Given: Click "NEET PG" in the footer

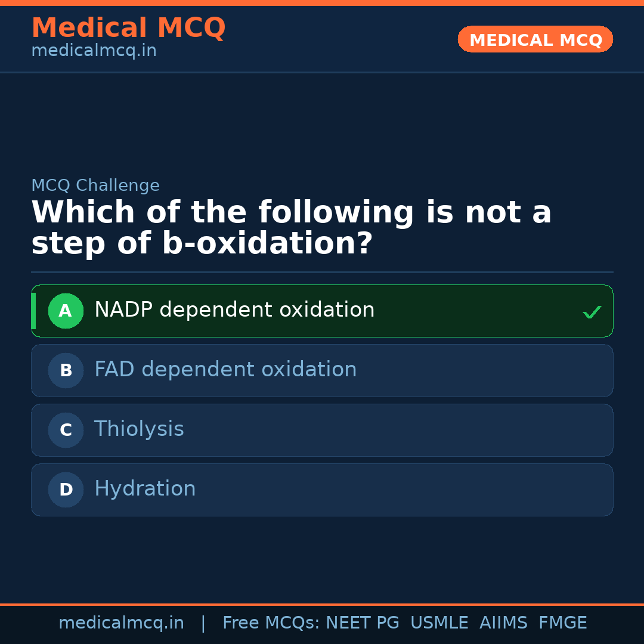Looking at the screenshot, I should [363, 623].
